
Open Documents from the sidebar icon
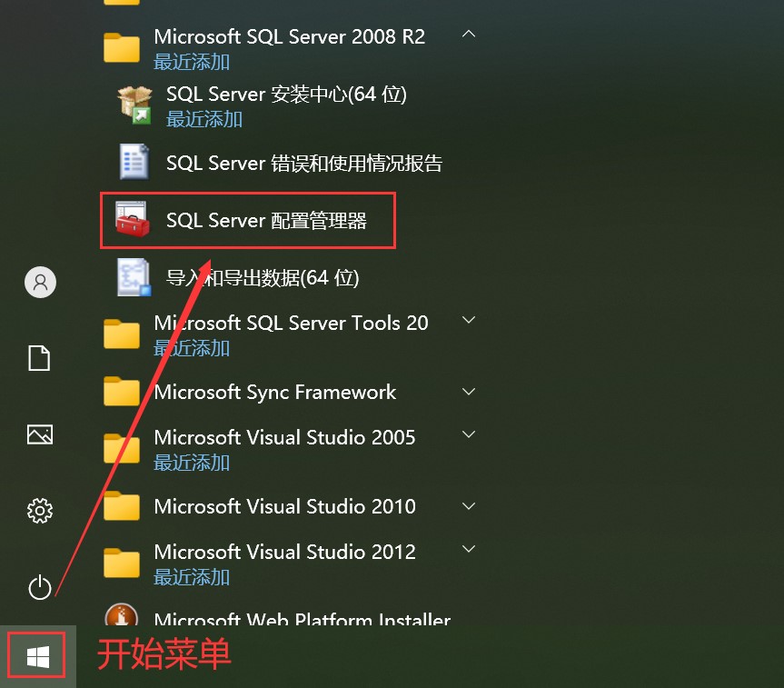click(x=40, y=358)
